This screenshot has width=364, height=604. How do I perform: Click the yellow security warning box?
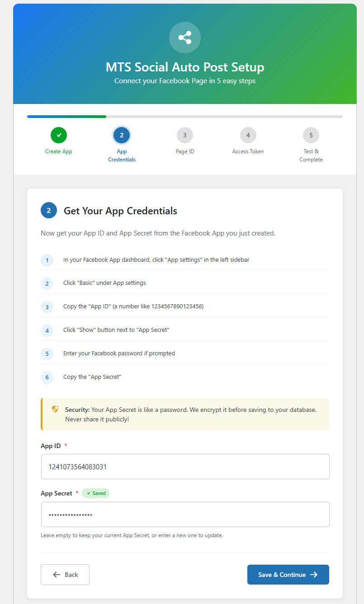(184, 415)
